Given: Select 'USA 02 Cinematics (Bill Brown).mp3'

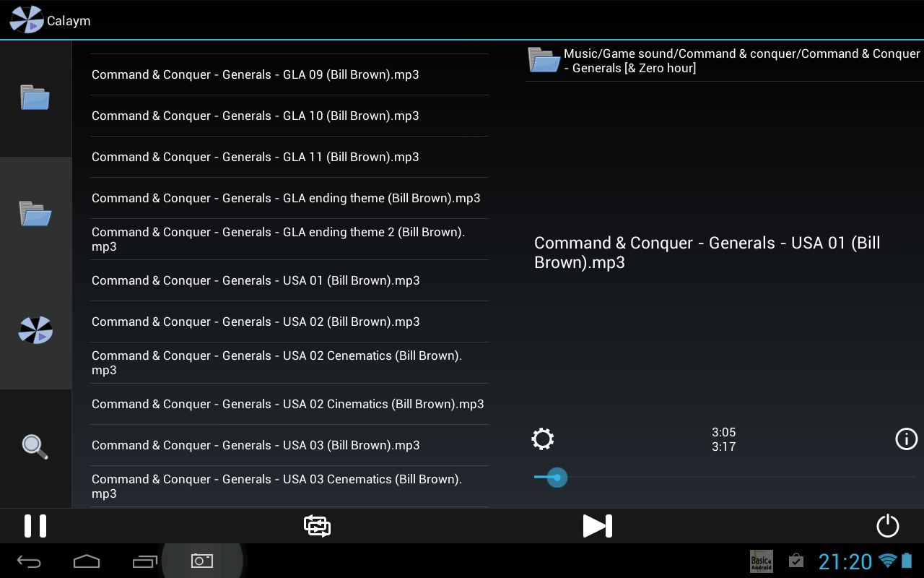Looking at the screenshot, I should click(x=289, y=404).
